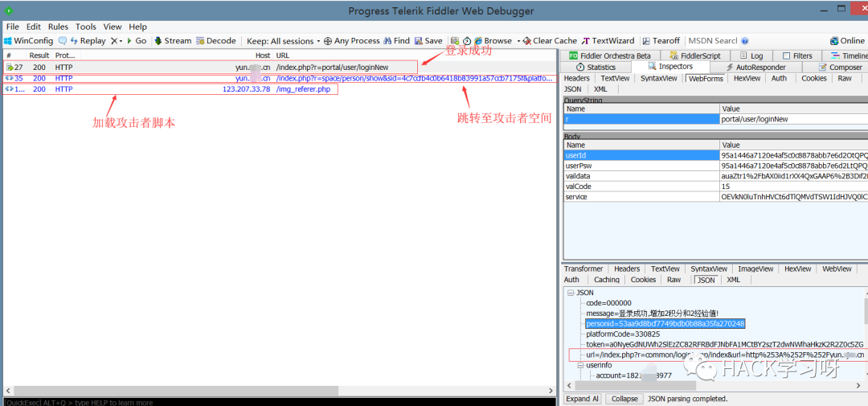
Task: Click the Clear Cache button
Action: [550, 41]
